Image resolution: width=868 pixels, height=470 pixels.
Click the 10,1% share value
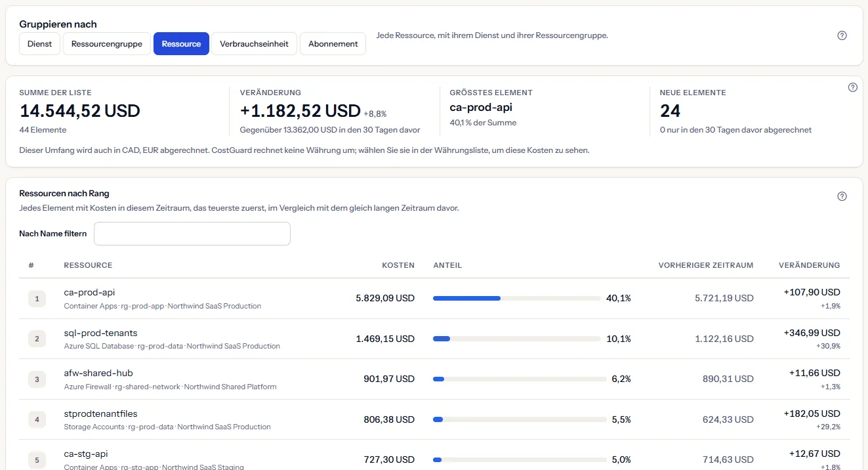point(619,339)
